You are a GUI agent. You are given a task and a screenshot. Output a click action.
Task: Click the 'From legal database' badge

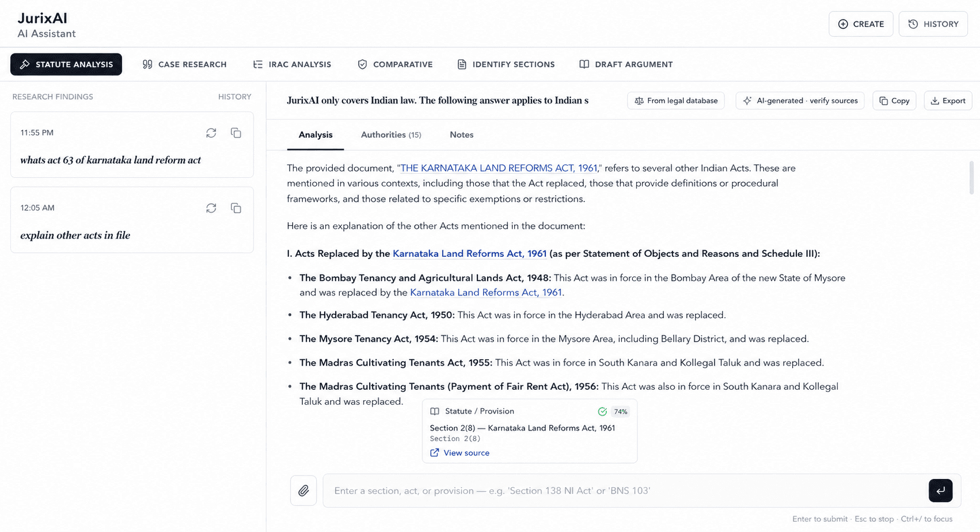[x=676, y=101]
